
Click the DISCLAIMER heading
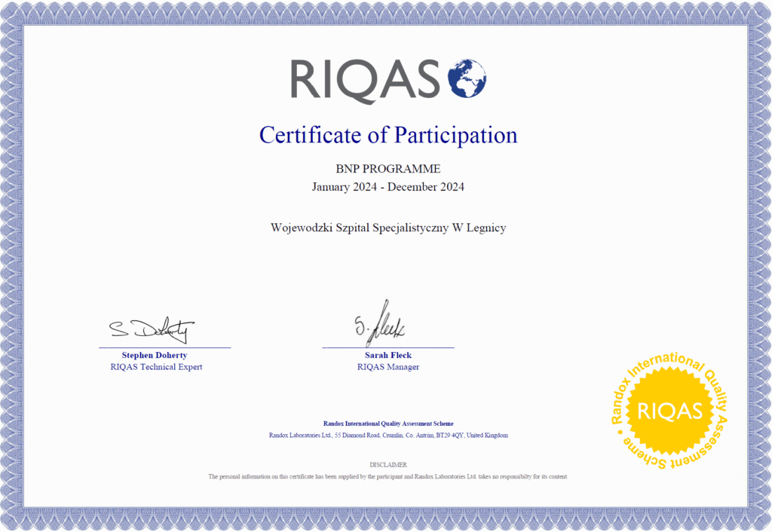(x=388, y=465)
